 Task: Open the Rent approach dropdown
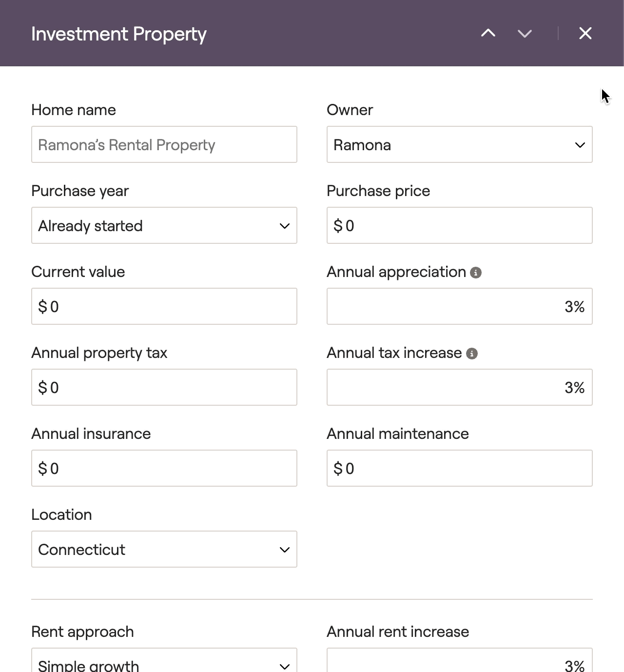click(164, 662)
